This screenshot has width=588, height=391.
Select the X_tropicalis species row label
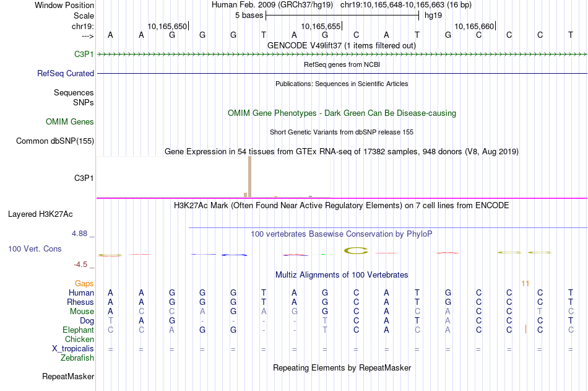tap(73, 349)
